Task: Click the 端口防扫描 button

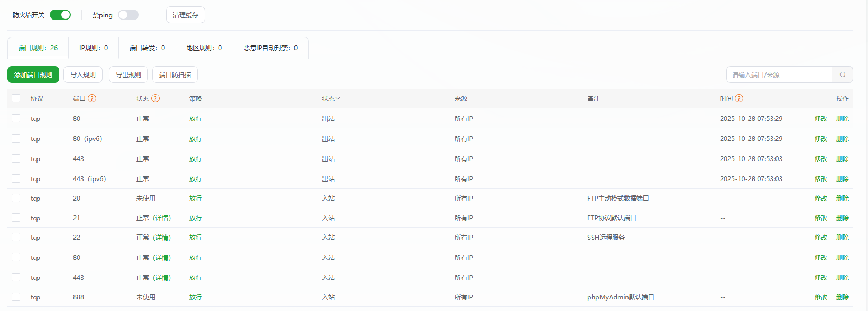Action: tap(175, 74)
